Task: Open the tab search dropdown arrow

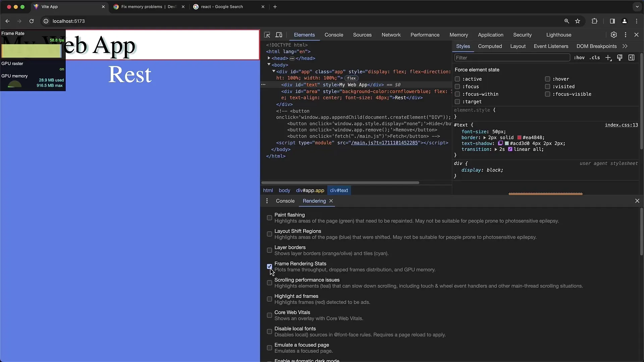Action: (x=637, y=7)
